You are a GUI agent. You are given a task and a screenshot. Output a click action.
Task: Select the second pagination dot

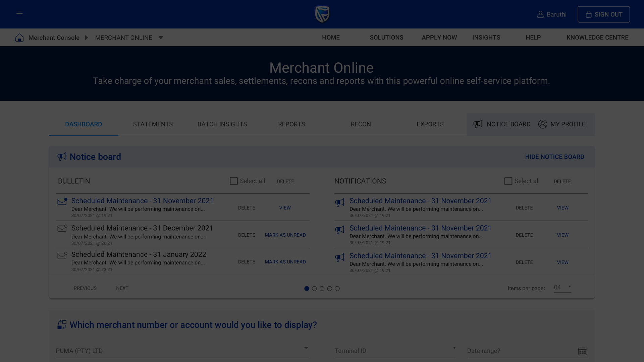[x=314, y=288]
